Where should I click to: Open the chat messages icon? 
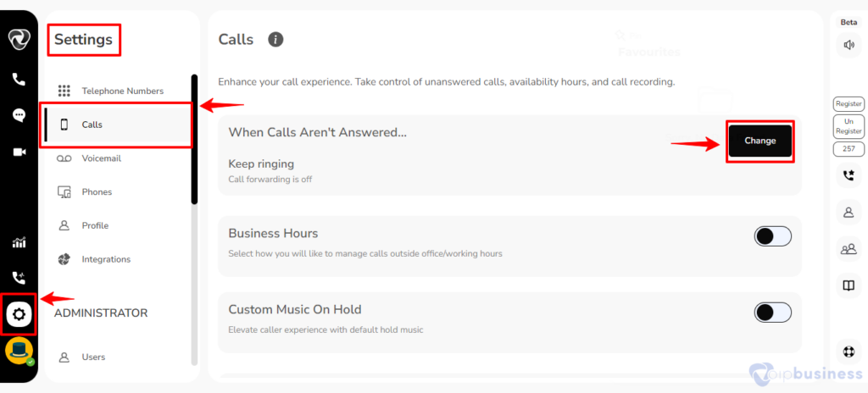click(19, 115)
